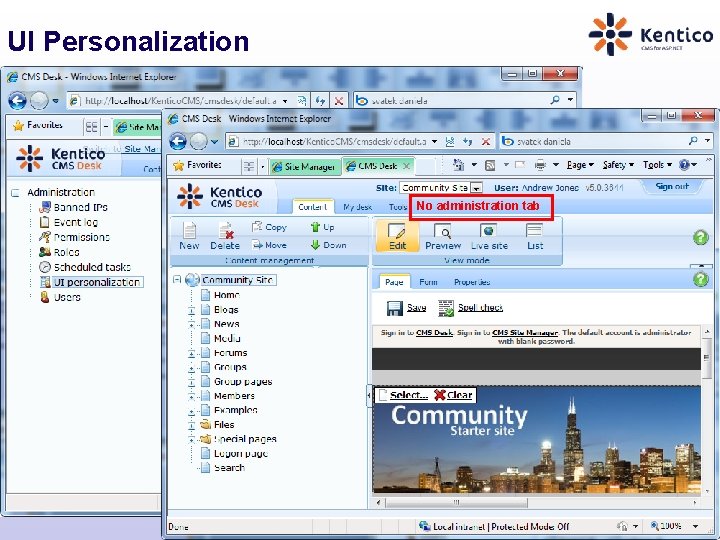Follow the CMS Site Manager link

525,332
